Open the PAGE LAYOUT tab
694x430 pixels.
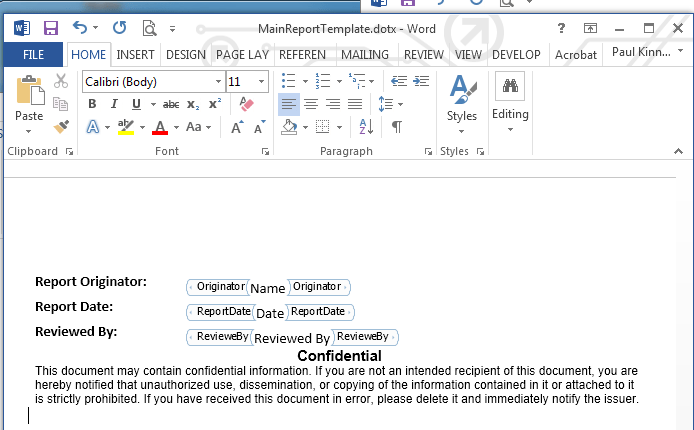[242, 54]
